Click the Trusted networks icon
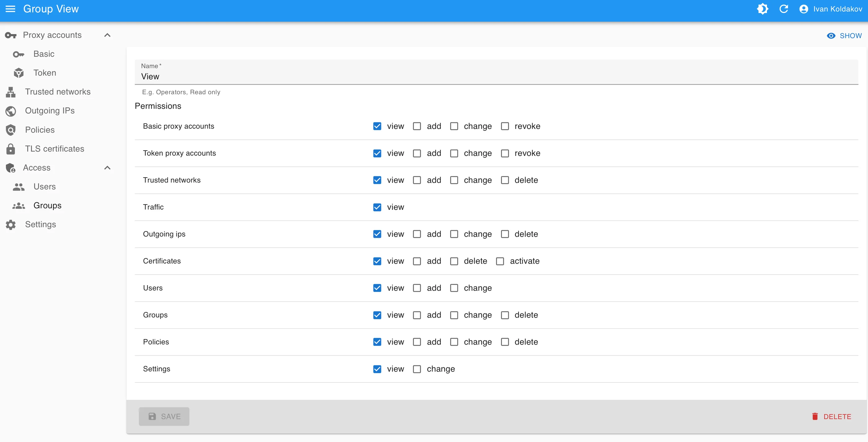The width and height of the screenshot is (868, 442). coord(11,92)
